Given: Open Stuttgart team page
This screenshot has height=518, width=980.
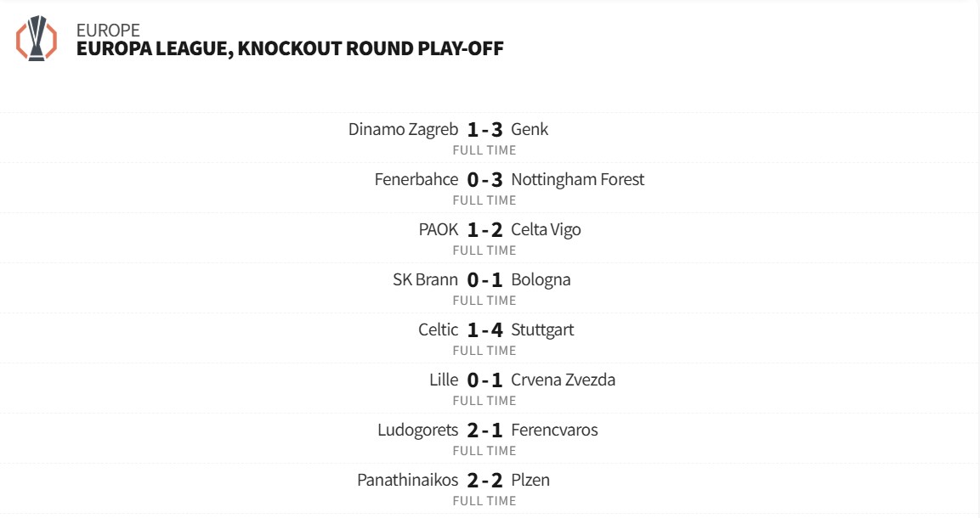Looking at the screenshot, I should click(x=542, y=329).
